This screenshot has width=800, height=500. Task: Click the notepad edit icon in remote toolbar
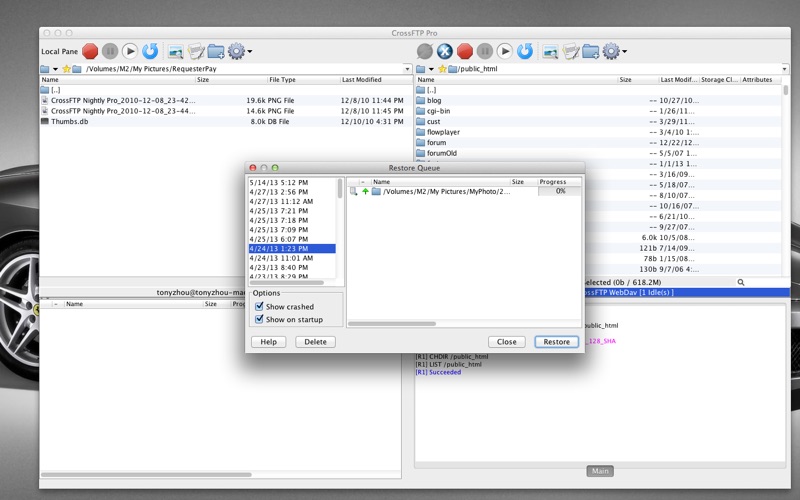pyautogui.click(x=570, y=50)
